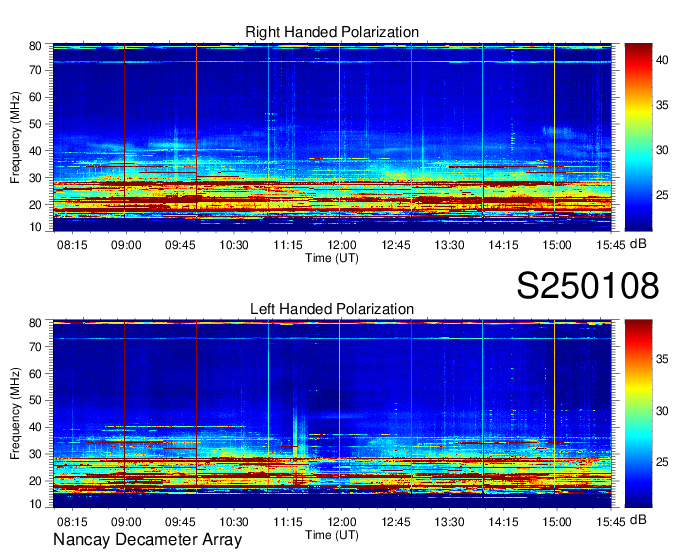The width and height of the screenshot is (680, 552).
Task: Click the 25 tick on Left Handed colorbar
Action: point(662,462)
